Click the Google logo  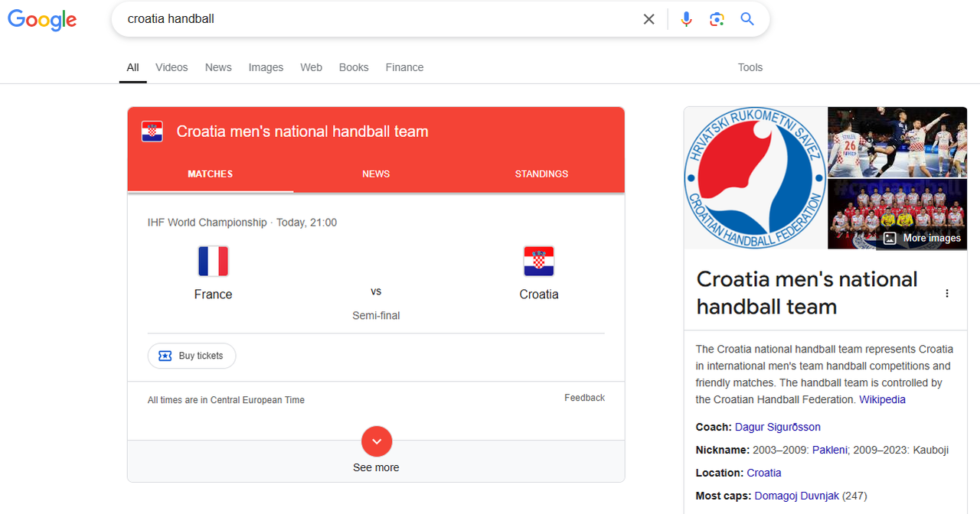point(42,19)
